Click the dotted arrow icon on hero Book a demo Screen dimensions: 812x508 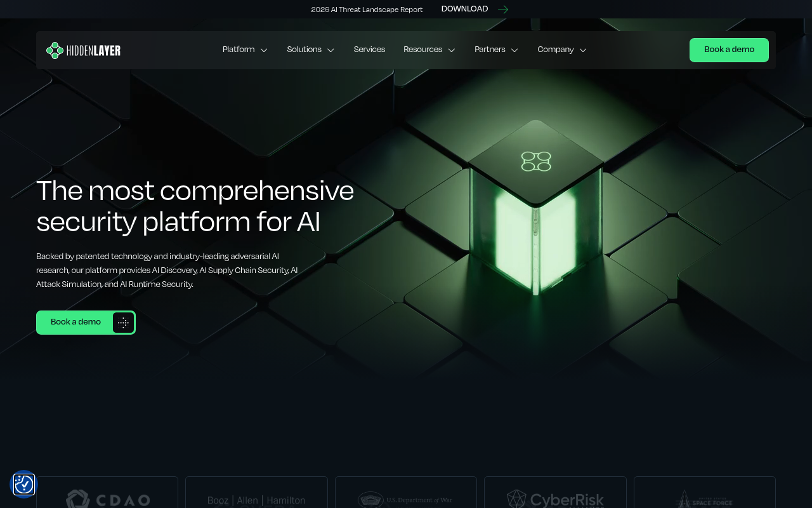tap(123, 323)
